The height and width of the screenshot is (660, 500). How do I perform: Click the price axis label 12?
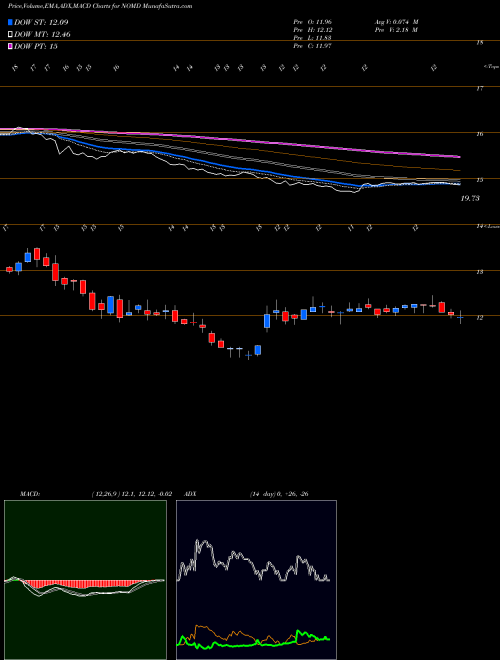click(x=479, y=318)
